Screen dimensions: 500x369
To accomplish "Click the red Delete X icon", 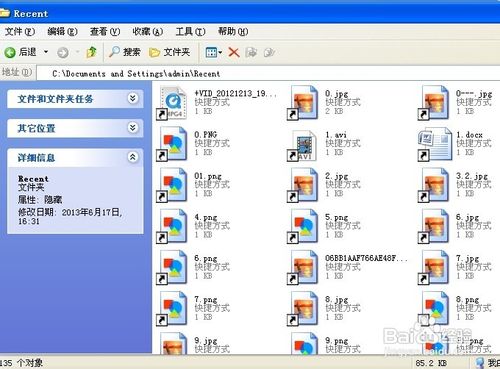I will point(234,52).
